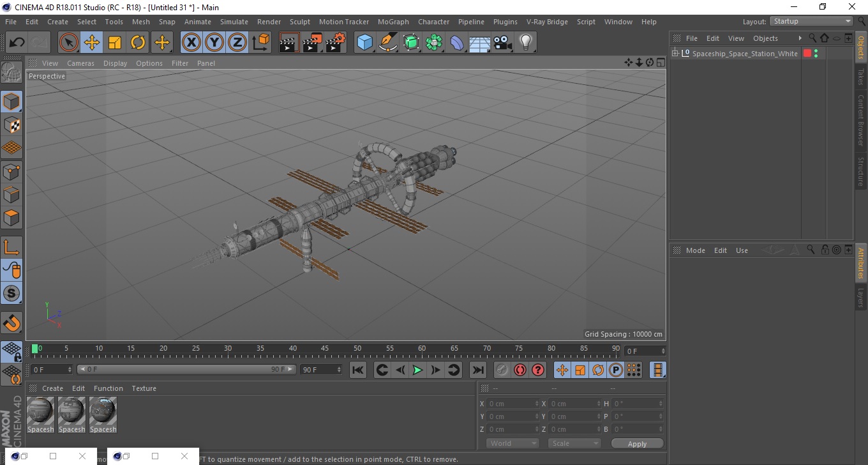Screen dimensions: 868x465
Task: Toggle viewport maximize icon
Action: pyautogui.click(x=660, y=63)
